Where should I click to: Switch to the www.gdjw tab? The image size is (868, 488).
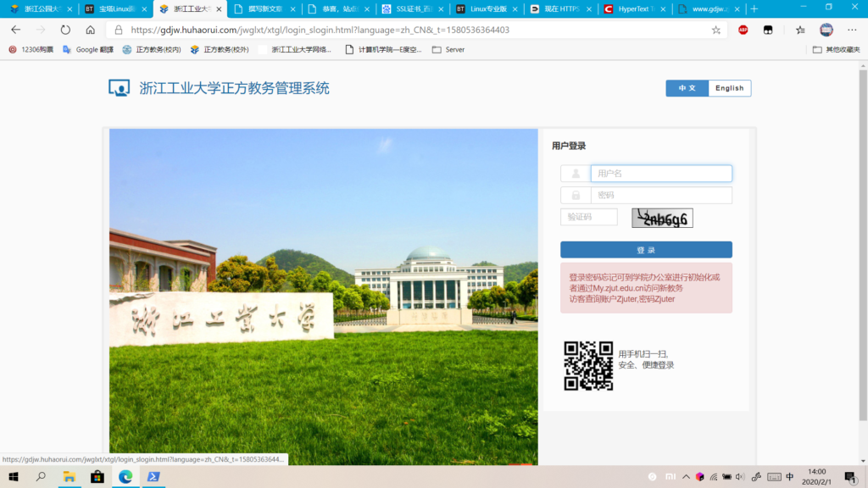(709, 8)
